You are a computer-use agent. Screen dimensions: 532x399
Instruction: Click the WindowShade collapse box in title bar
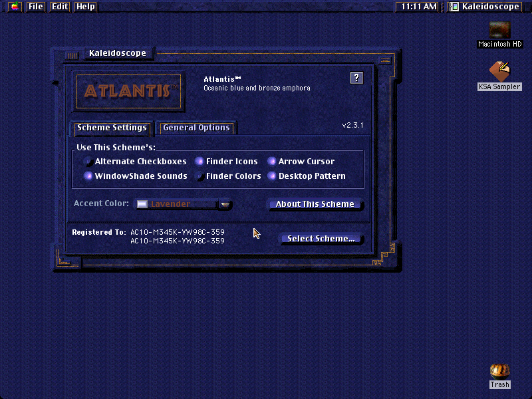pyautogui.click(x=385, y=61)
